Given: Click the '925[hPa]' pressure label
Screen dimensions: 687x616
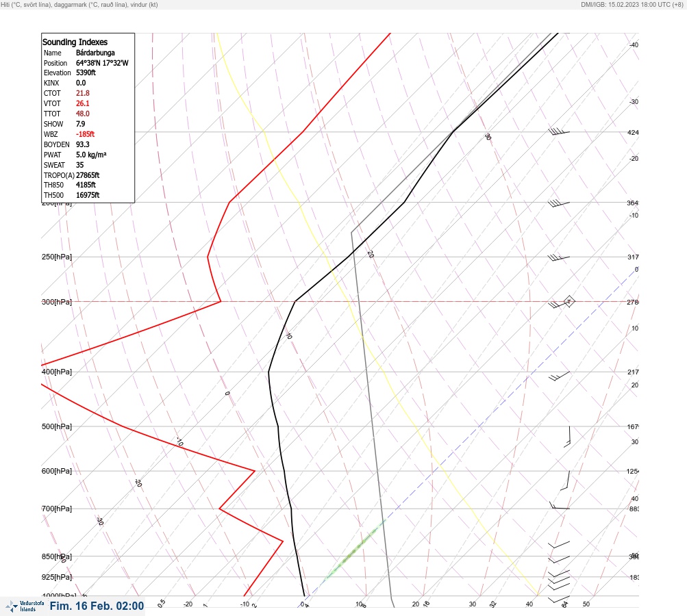Looking at the screenshot, I should click(x=57, y=577).
